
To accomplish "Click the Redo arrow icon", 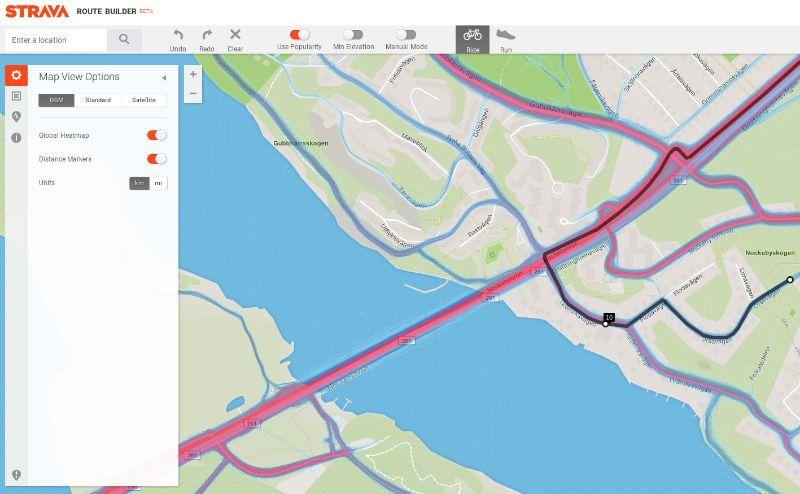I will coord(207,35).
